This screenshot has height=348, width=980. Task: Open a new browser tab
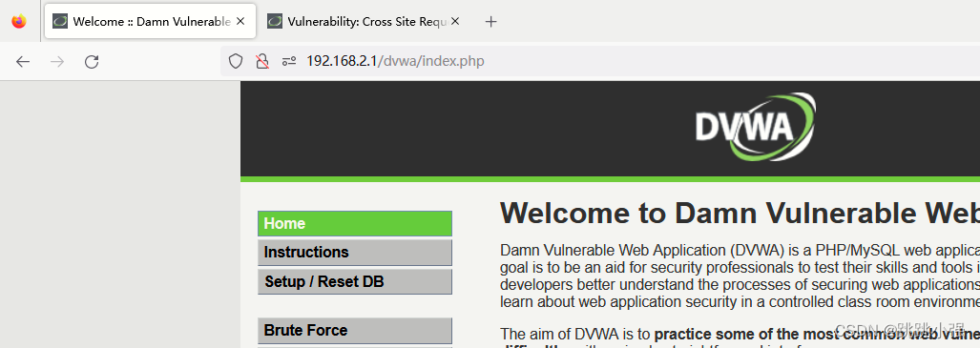pyautogui.click(x=491, y=22)
